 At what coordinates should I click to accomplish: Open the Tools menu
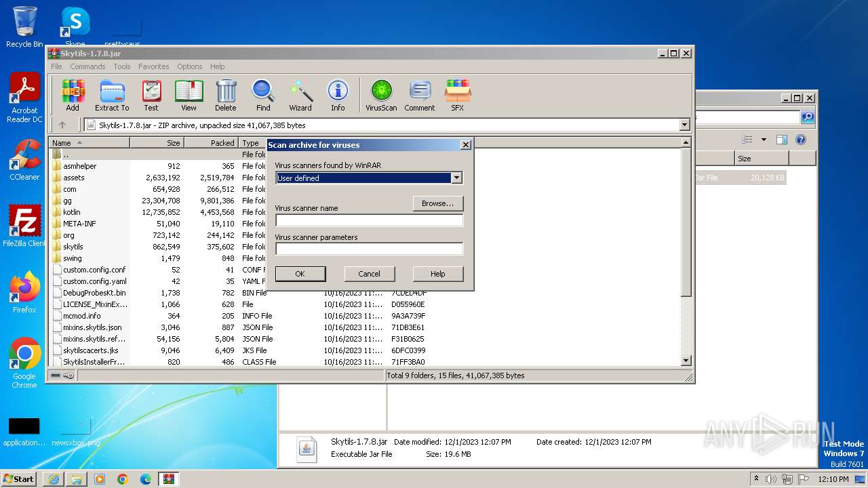click(122, 66)
